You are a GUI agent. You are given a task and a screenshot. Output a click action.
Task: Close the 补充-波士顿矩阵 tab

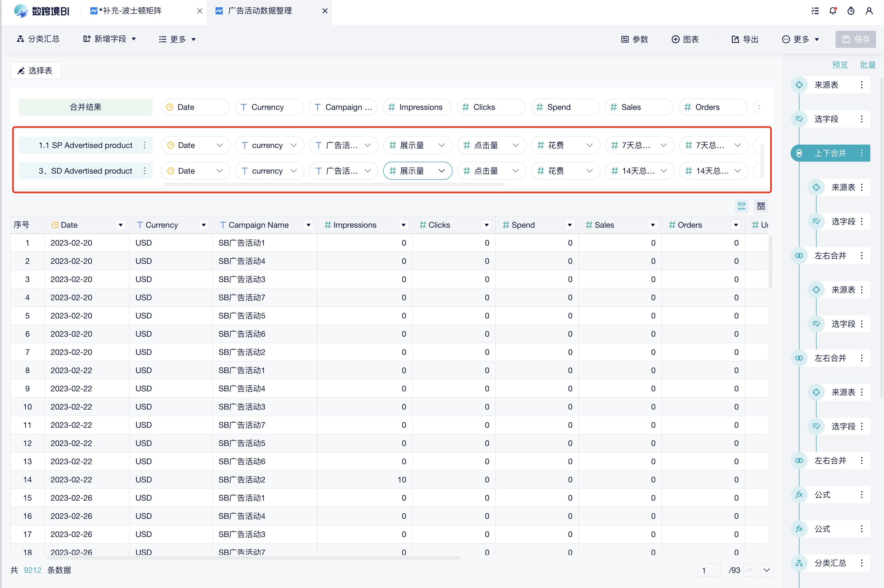[200, 11]
